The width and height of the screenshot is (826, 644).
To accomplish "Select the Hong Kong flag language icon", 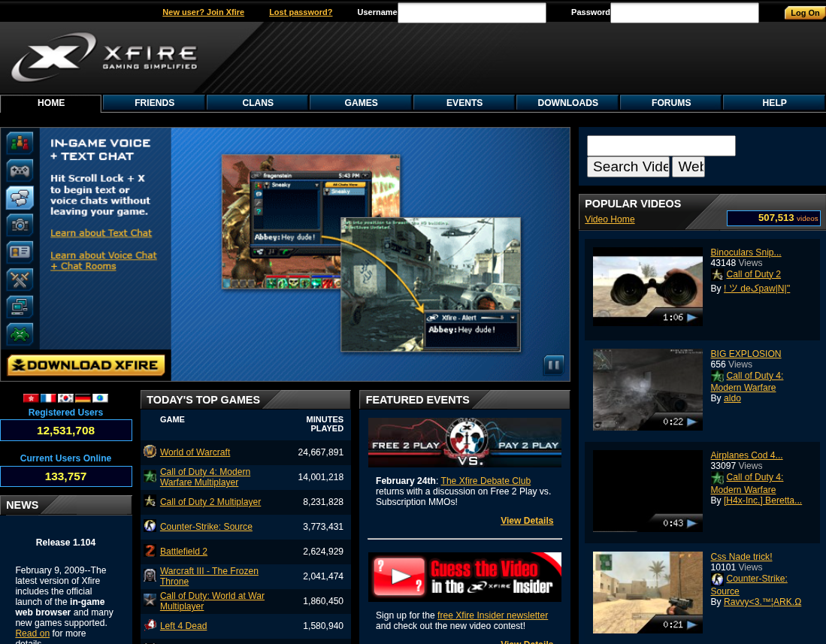I will click(x=31, y=398).
